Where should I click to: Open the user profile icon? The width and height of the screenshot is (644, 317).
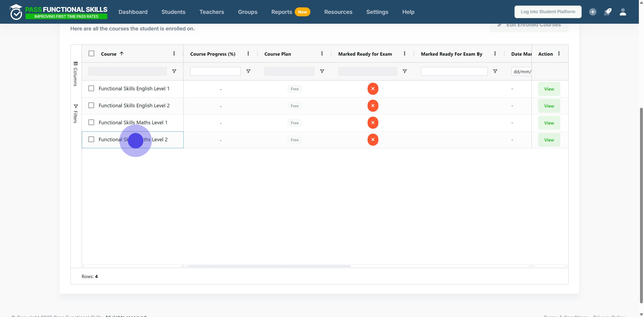coord(623,12)
